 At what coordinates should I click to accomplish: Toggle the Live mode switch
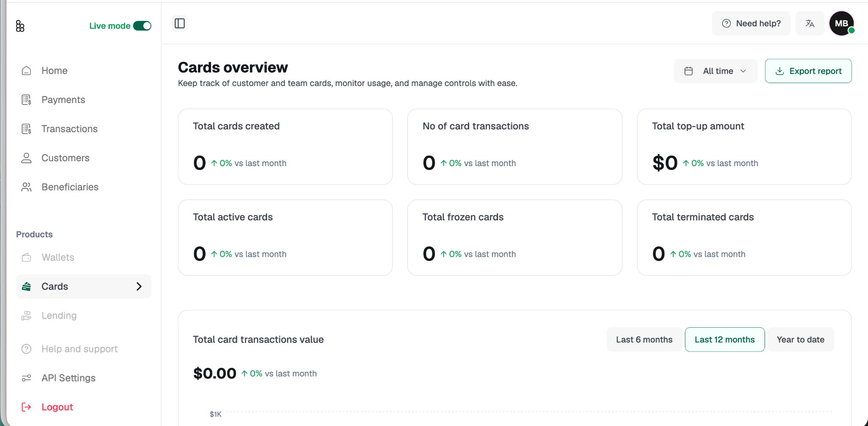142,26
